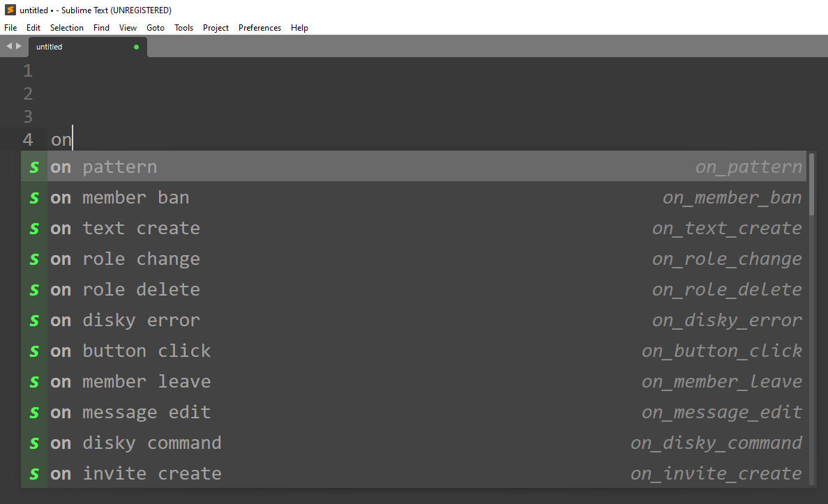The image size is (828, 504).
Task: Click the left tab navigation arrow
Action: (x=9, y=47)
